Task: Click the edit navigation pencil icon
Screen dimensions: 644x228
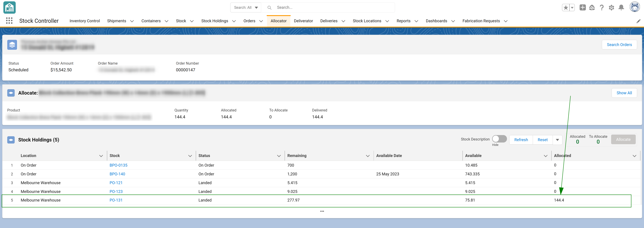Action: point(638,21)
